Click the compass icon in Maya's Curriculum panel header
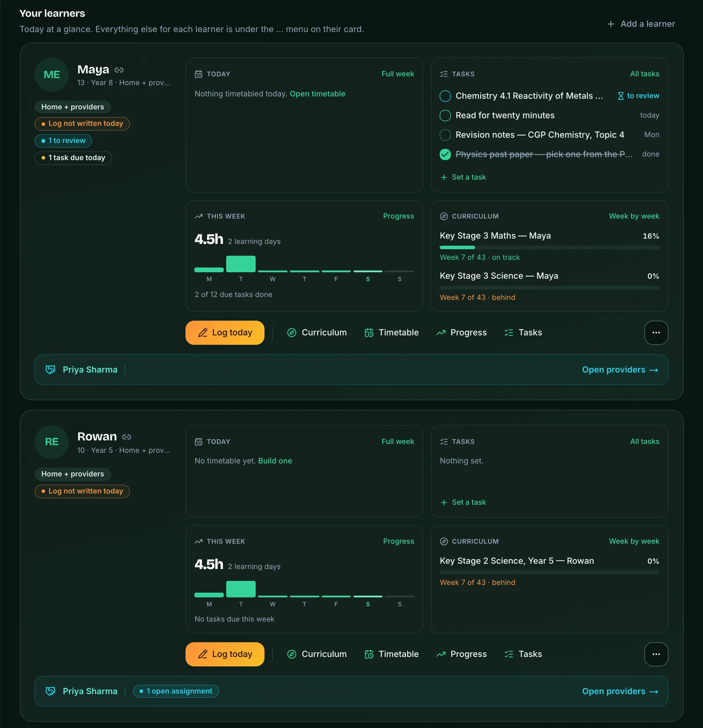Viewport: 703px width, 728px height. point(444,216)
